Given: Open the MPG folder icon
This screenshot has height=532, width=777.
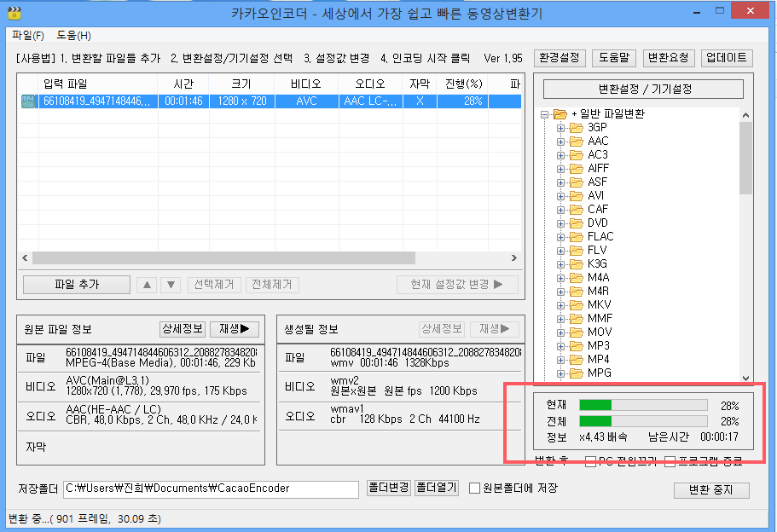Looking at the screenshot, I should point(576,373).
